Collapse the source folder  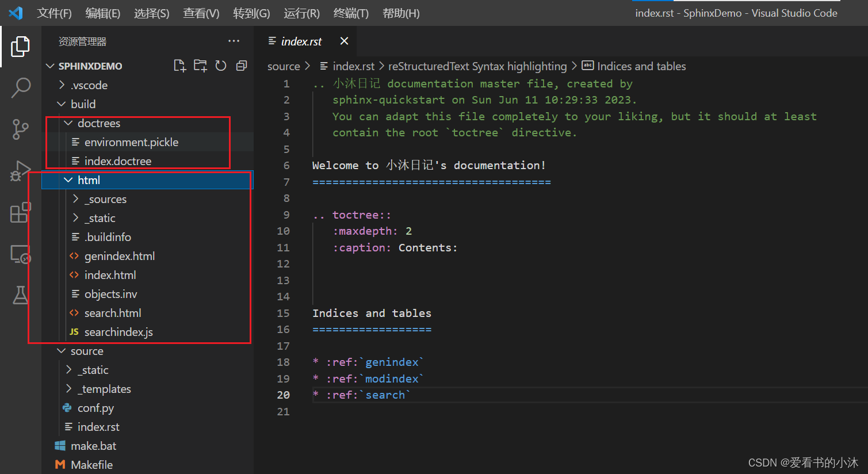coord(62,351)
